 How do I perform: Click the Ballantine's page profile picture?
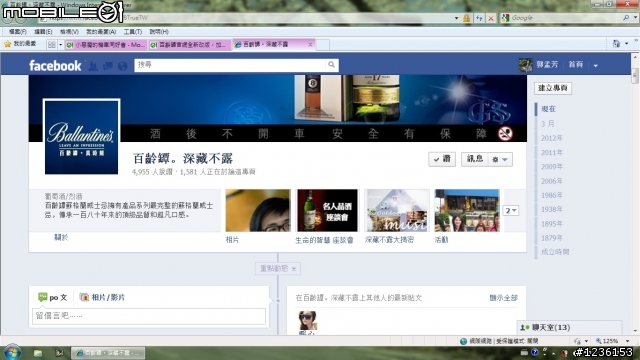coord(82,137)
